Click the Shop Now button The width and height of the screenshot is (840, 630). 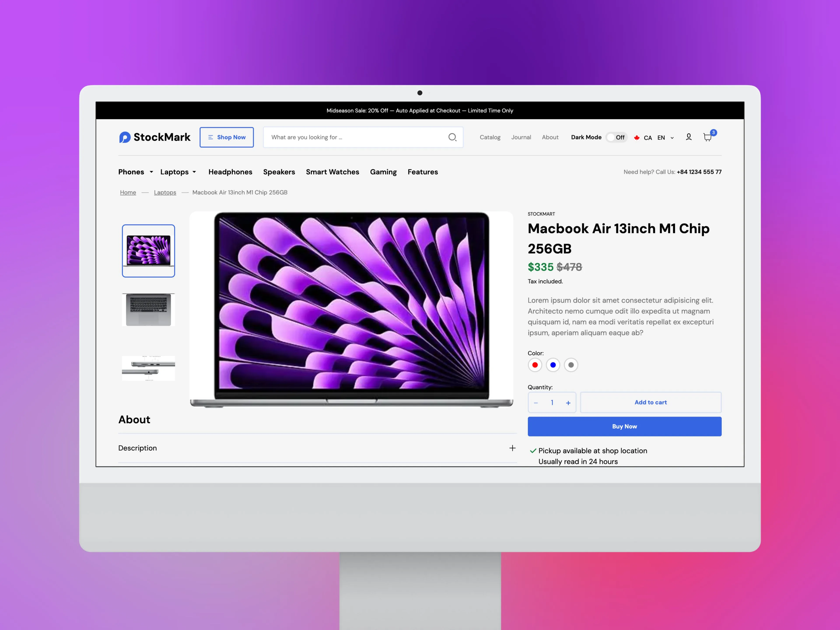click(227, 137)
